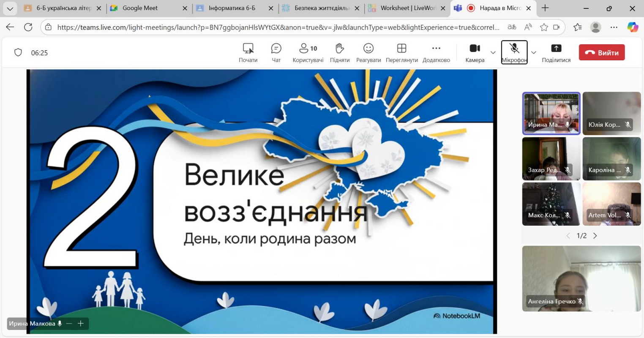The height and width of the screenshot is (338, 644).
Task: Expand microphone options dropdown arrow
Action: [533, 53]
